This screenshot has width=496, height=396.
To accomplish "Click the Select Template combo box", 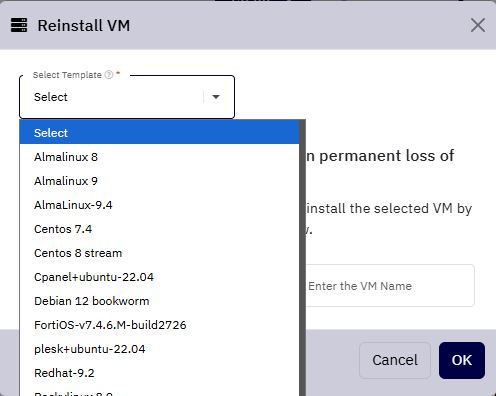I will click(x=127, y=97).
